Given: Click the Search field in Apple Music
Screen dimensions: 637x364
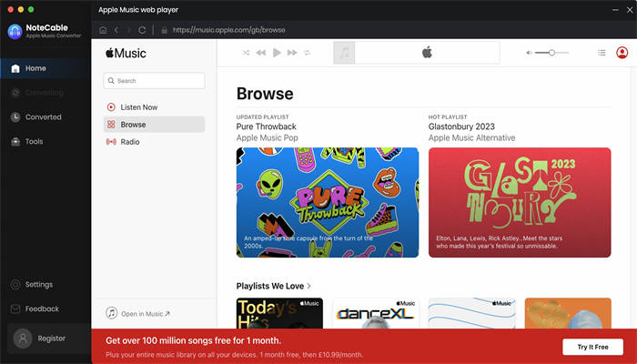Looking at the screenshot, I should tap(155, 81).
